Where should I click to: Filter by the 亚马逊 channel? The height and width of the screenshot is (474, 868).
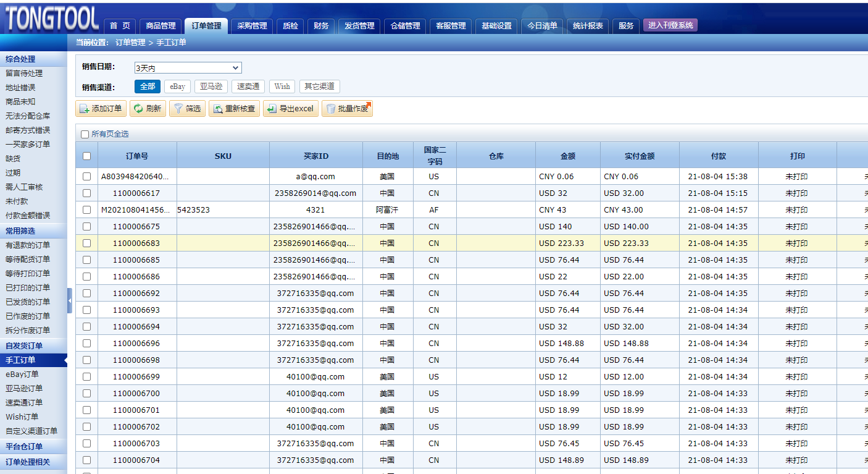[211, 87]
